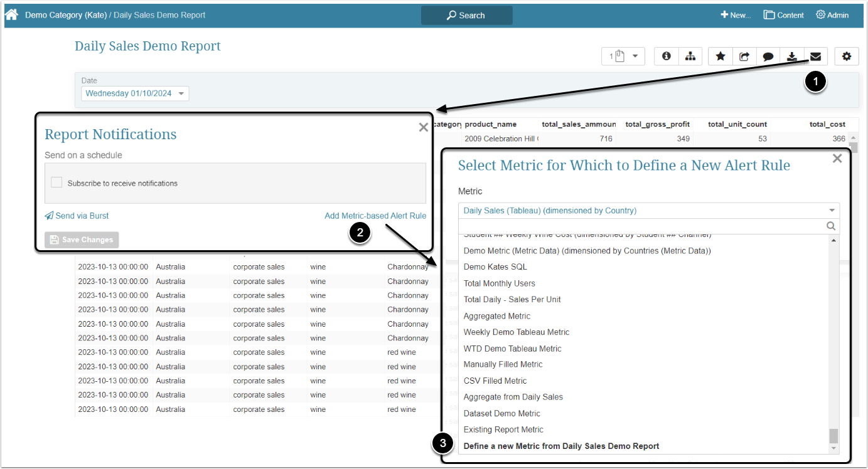Select Total Monthly Users metric option

[499, 283]
